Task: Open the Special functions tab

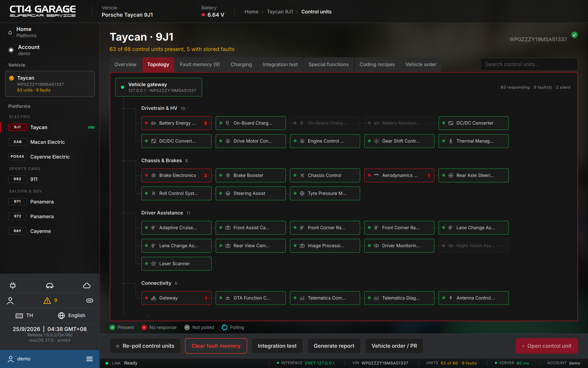Action: [x=329, y=64]
